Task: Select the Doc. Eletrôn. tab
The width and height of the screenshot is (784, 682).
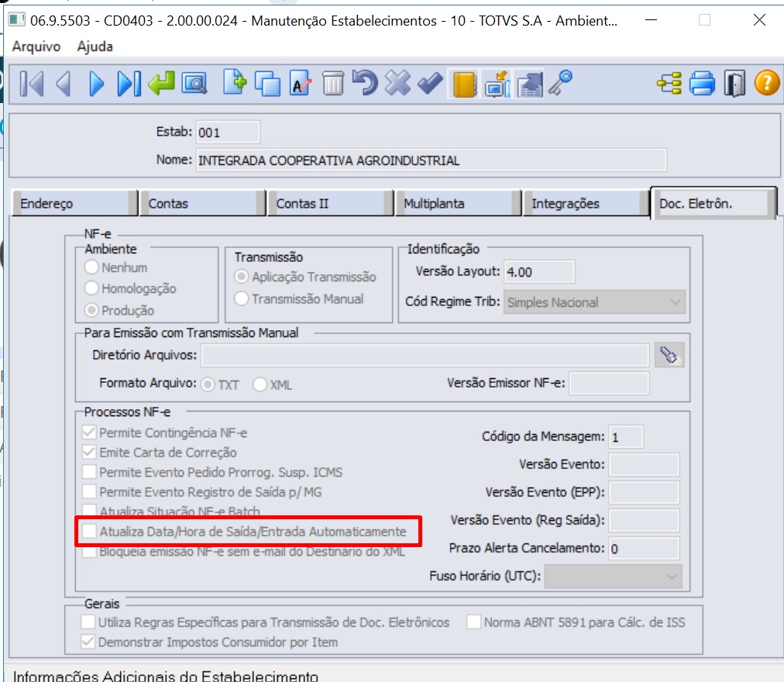Action: pyautogui.click(x=714, y=203)
